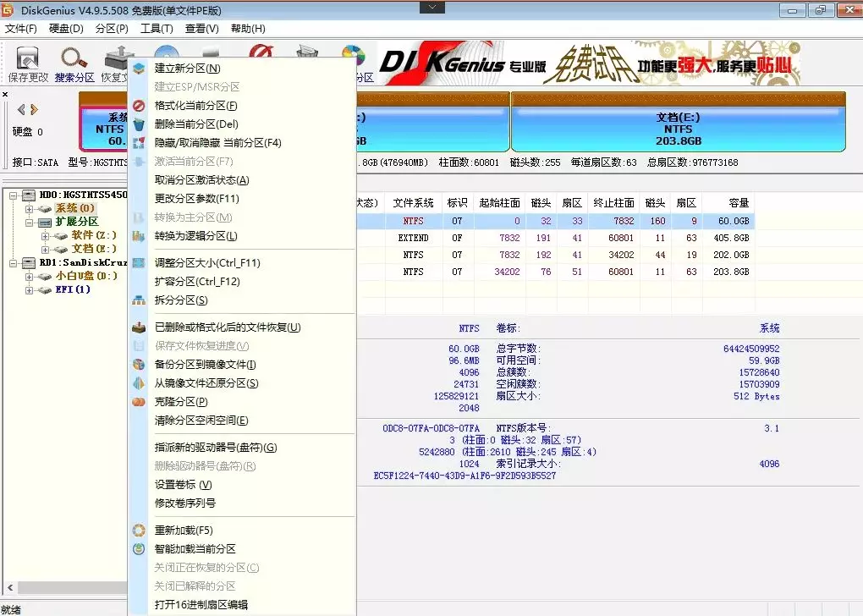Click 调整分区大小(Ctrl_F11) menu item
863x616 pixels.
click(207, 263)
